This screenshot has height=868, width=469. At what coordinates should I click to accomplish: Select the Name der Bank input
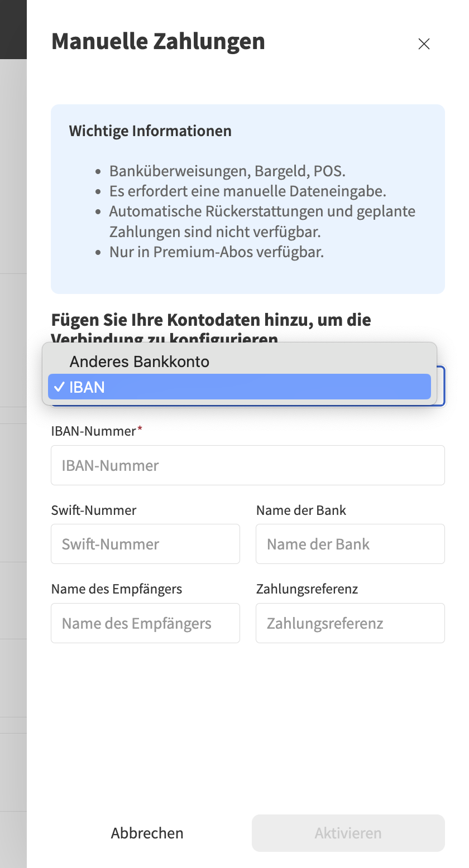[x=350, y=543]
